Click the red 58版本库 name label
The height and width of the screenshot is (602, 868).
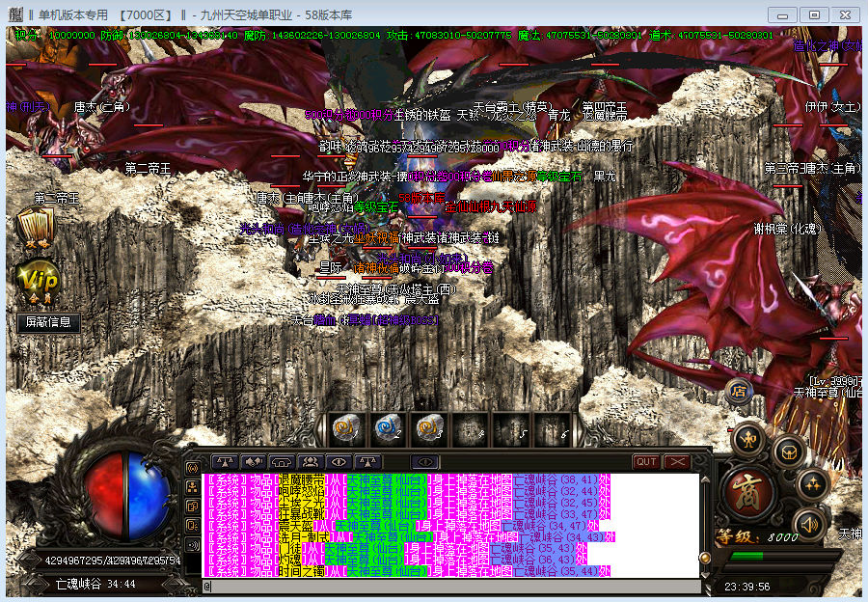click(421, 197)
